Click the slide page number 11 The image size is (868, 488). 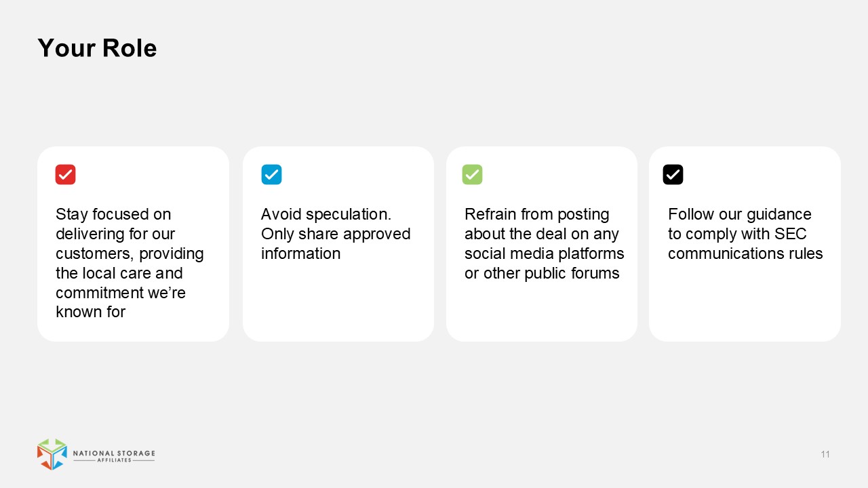click(825, 454)
